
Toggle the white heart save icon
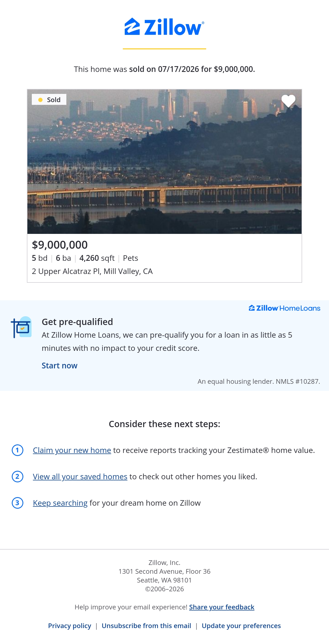coord(288,101)
